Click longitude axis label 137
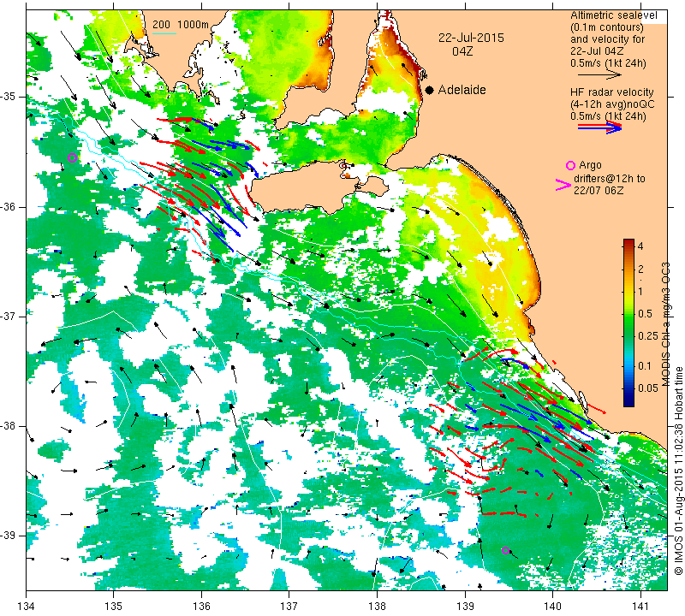The height and width of the screenshot is (616, 685). (x=289, y=606)
